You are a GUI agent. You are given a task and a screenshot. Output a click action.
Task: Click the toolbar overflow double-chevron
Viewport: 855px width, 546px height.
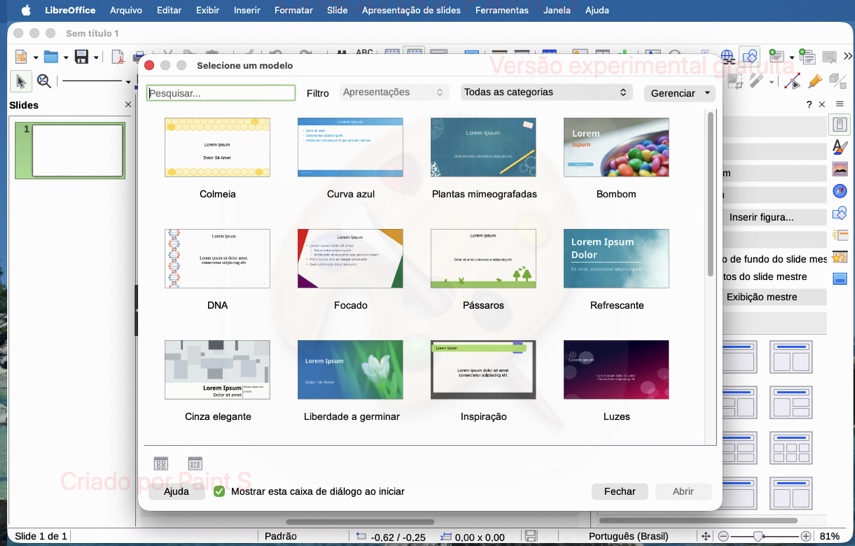[x=847, y=56]
